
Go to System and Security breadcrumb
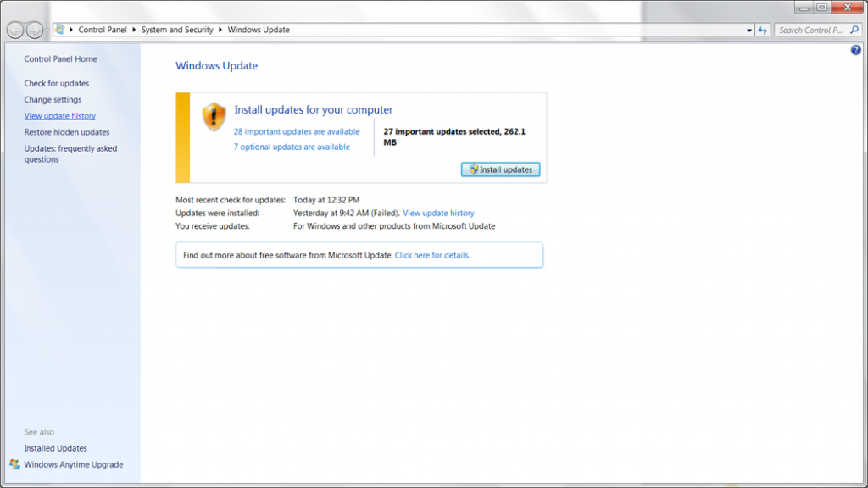click(177, 30)
